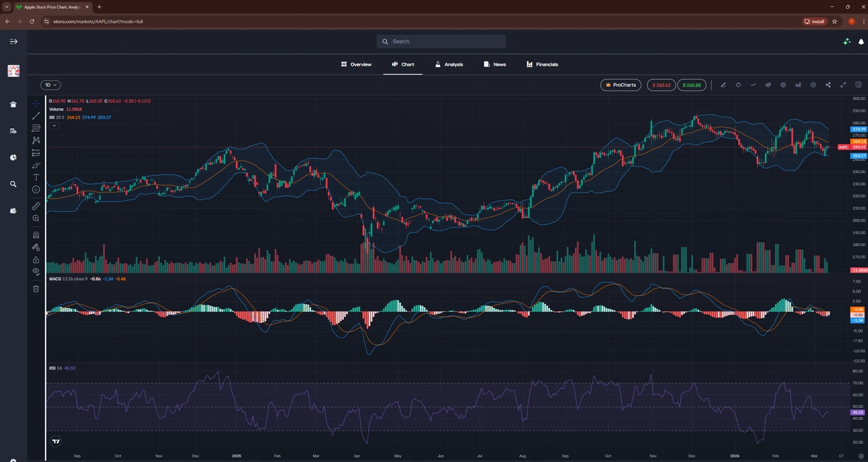
Task: Open the wallet icon in sidebar
Action: coord(13,210)
